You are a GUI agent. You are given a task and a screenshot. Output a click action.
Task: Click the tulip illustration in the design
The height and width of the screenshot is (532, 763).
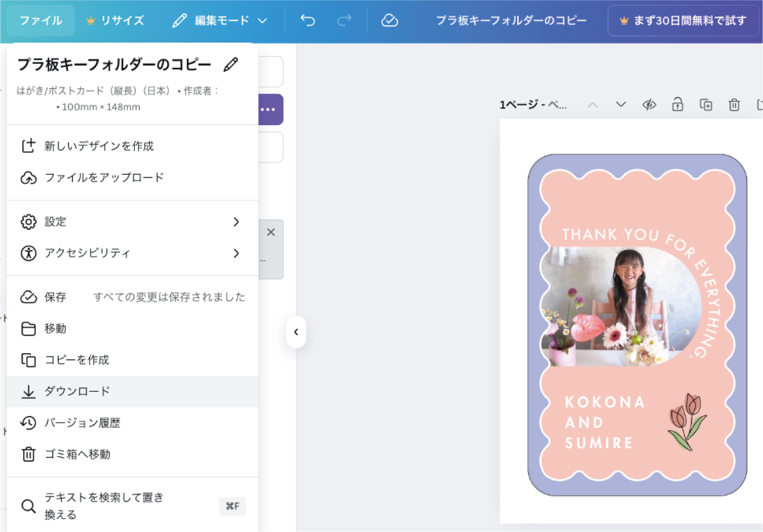click(x=687, y=422)
